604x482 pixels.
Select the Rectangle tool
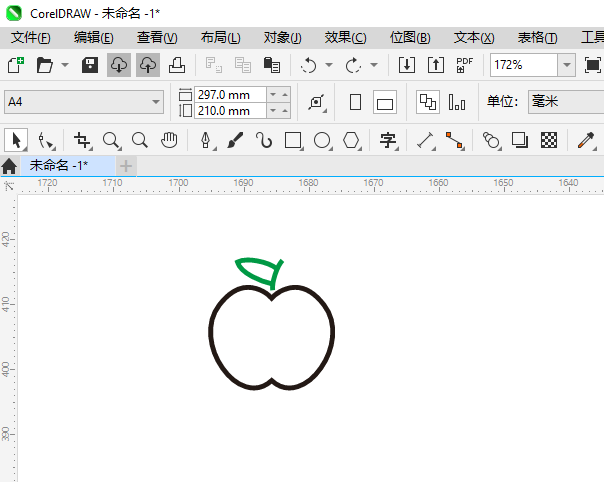point(294,140)
